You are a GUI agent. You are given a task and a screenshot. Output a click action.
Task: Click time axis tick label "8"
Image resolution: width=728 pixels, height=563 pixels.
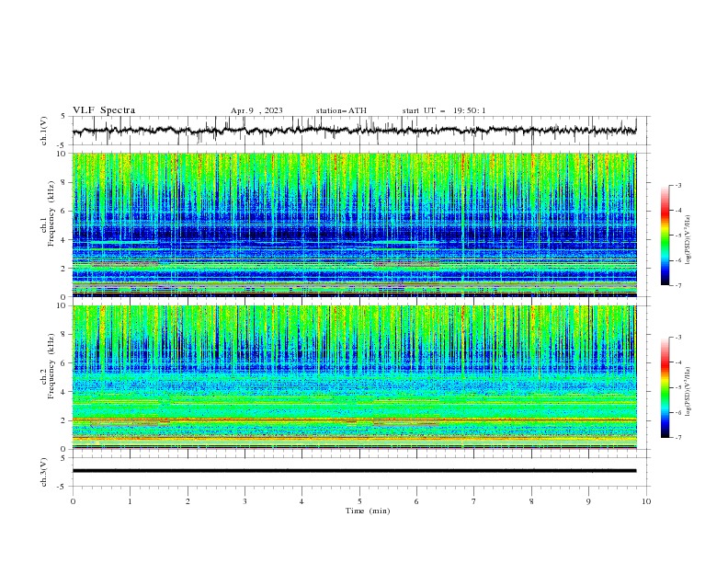531,501
